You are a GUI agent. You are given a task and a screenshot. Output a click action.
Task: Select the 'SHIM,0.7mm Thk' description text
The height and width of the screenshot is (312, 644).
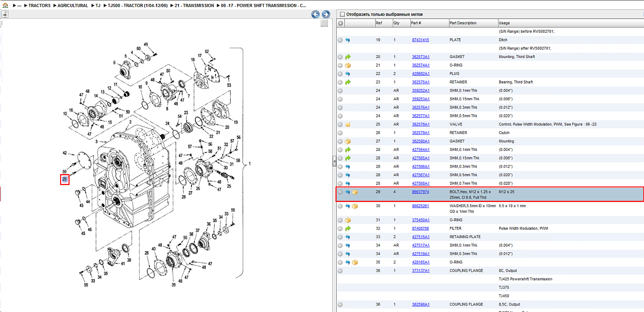[x=463, y=184]
